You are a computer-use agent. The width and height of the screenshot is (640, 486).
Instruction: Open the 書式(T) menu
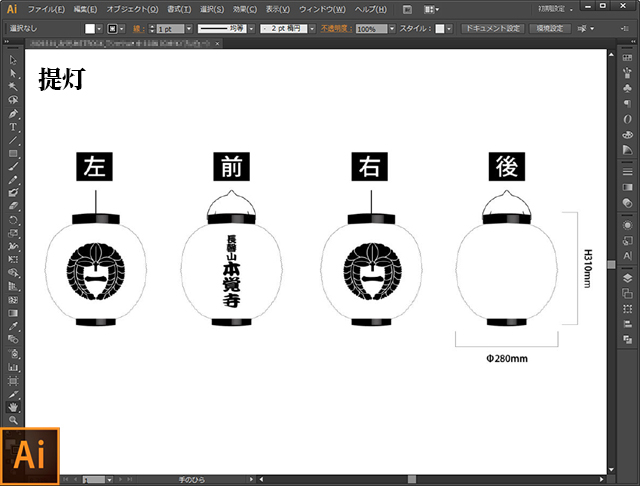tap(179, 9)
